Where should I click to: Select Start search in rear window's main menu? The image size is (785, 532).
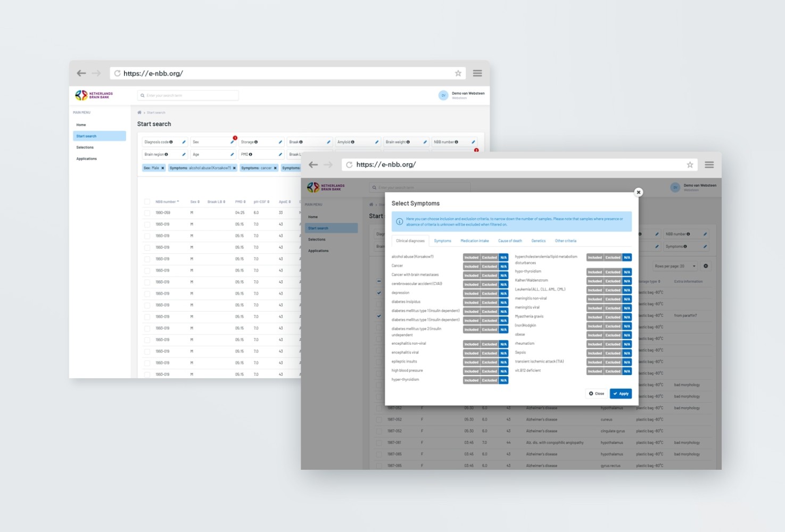(100, 136)
